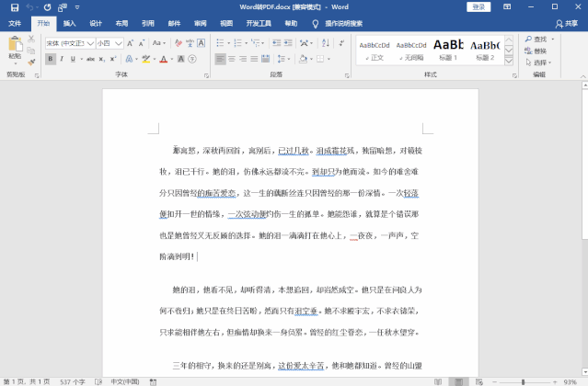Switch to the 插入 tab

coord(69,24)
